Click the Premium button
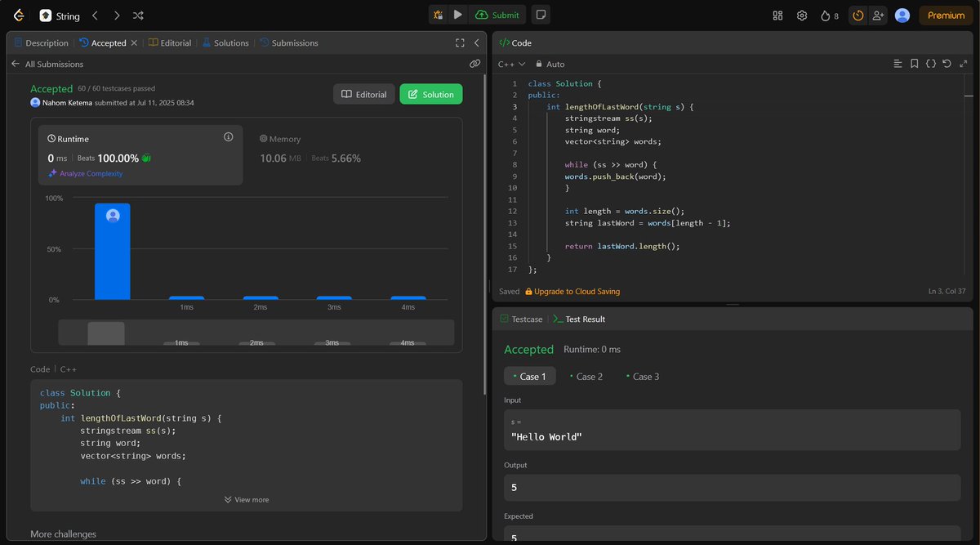This screenshot has height=545, width=980. [x=946, y=16]
